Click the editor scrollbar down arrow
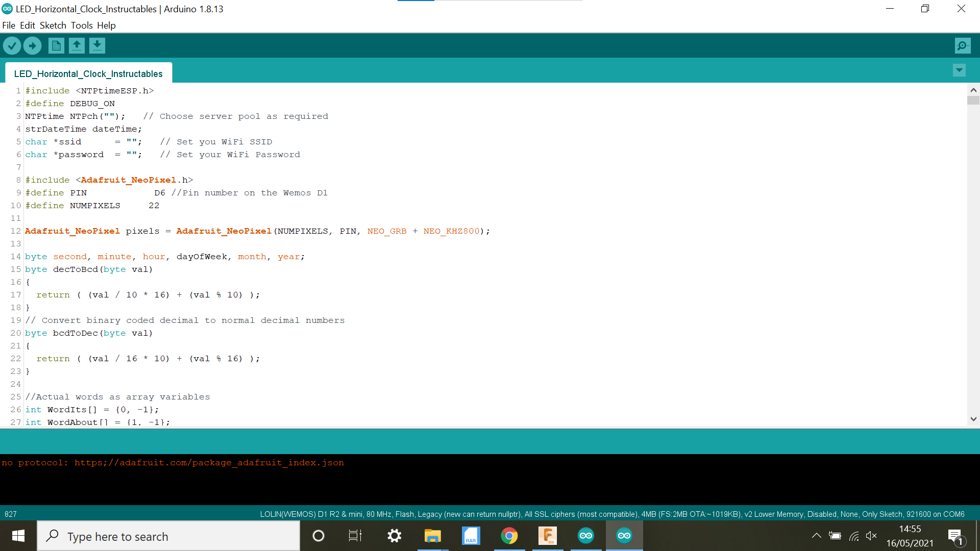 (x=973, y=419)
